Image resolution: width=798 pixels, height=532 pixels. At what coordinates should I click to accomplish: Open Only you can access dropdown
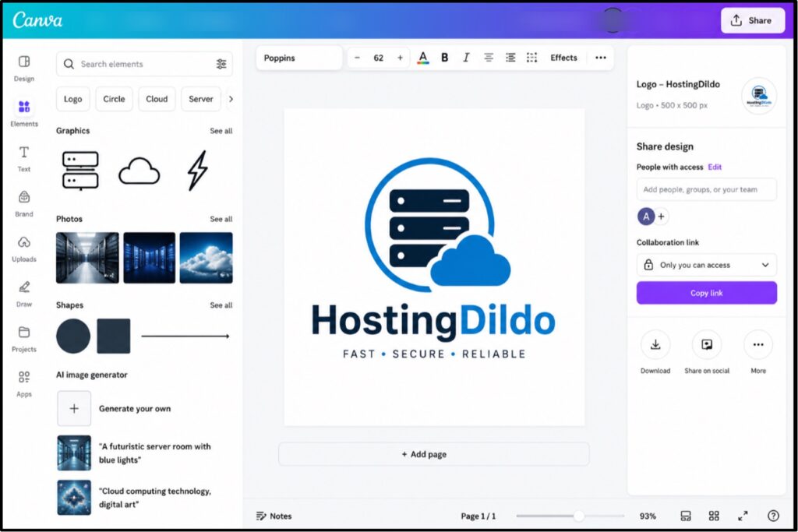[x=706, y=265]
